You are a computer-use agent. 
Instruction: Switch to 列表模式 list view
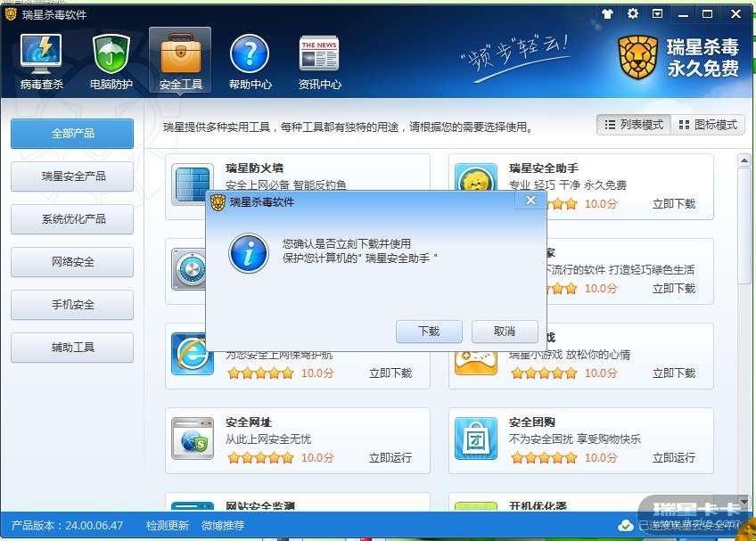pyautogui.click(x=634, y=125)
